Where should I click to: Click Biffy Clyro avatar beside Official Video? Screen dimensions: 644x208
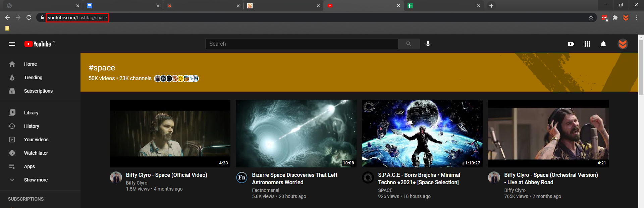click(116, 177)
